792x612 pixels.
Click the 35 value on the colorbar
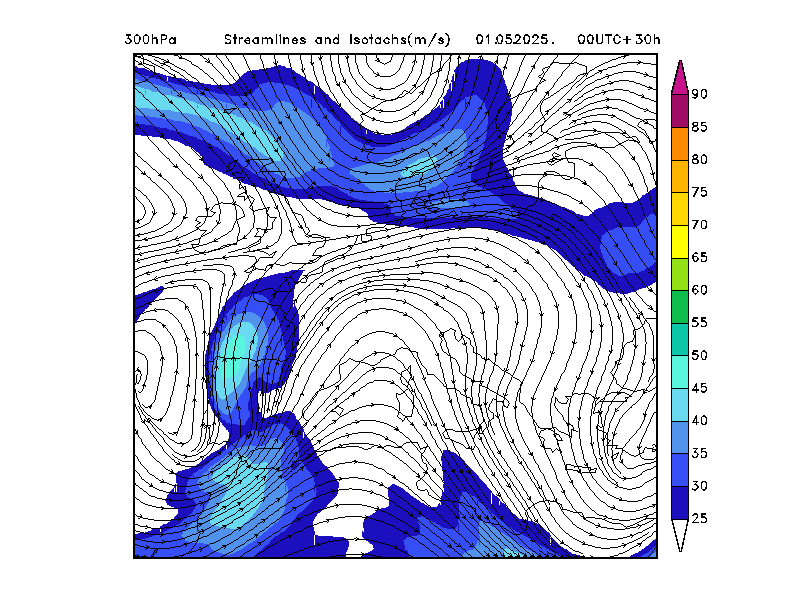point(700,453)
